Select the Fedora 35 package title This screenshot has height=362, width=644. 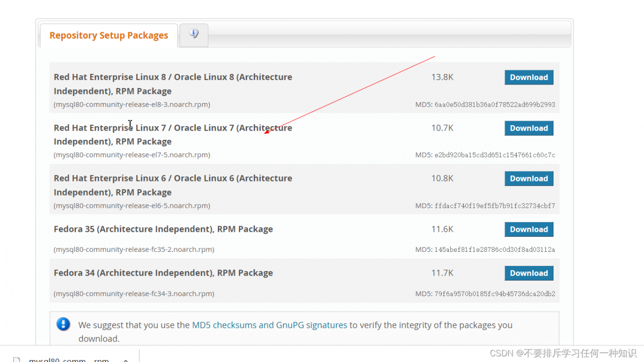click(164, 229)
